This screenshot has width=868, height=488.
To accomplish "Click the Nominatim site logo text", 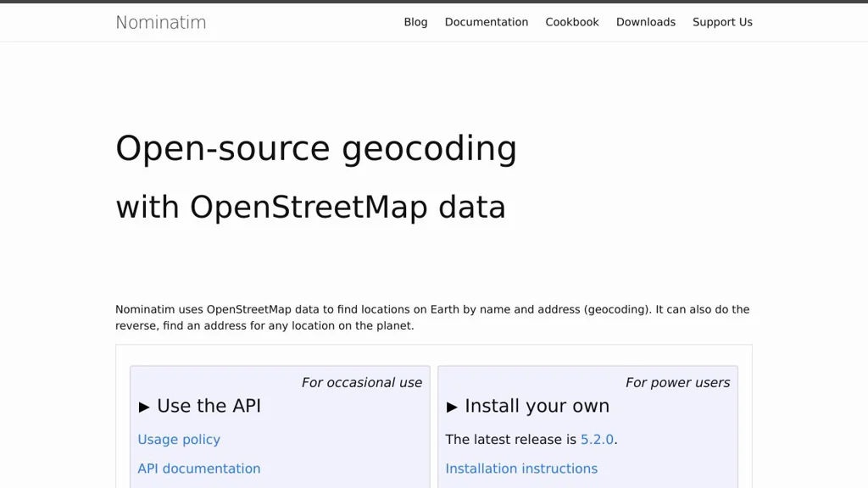I will 160,22.
